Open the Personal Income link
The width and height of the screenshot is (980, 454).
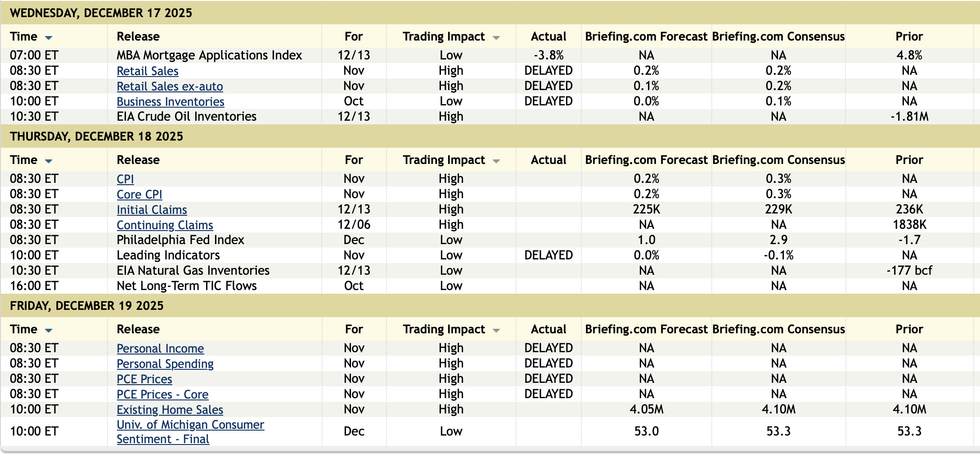[x=160, y=349]
